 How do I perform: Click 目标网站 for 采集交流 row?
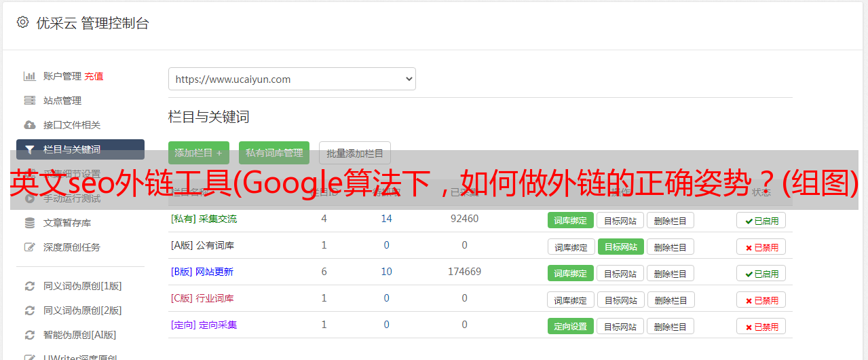[620, 220]
